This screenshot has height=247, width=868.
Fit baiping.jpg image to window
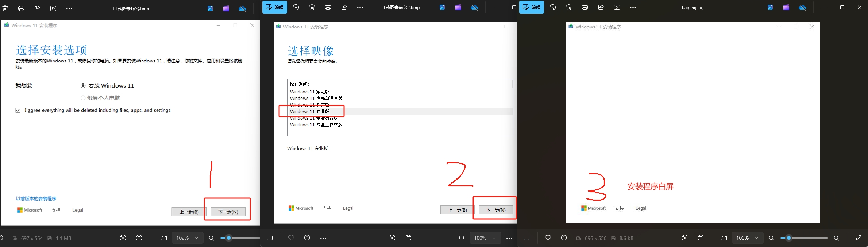(x=724, y=238)
